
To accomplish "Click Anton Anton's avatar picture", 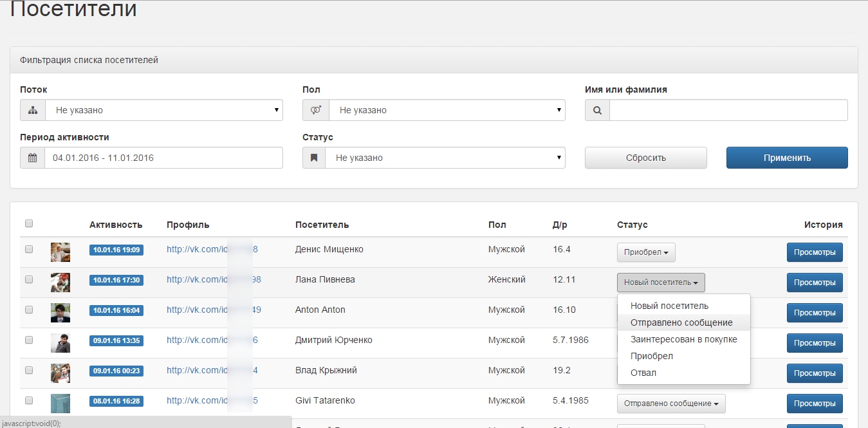I will [60, 313].
